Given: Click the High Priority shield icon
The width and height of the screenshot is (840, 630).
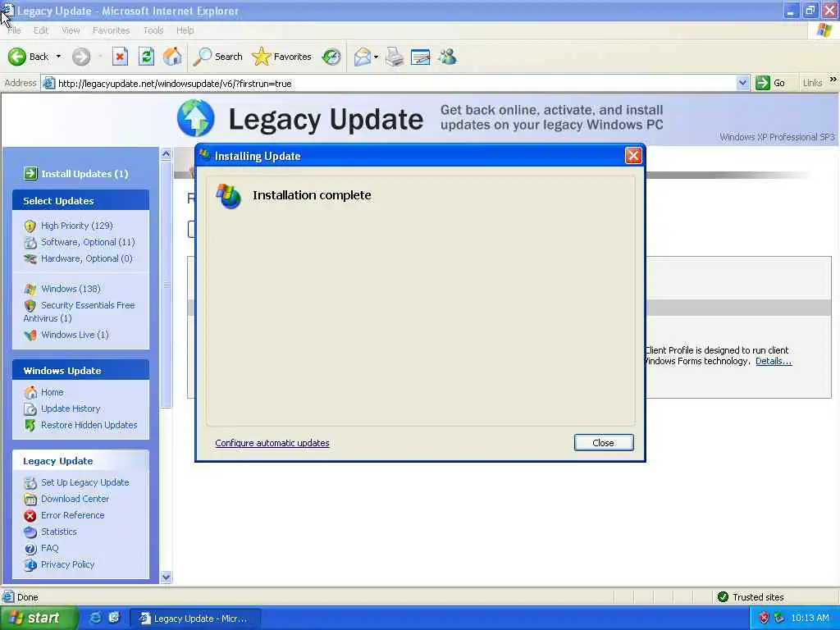Looking at the screenshot, I should [x=30, y=226].
